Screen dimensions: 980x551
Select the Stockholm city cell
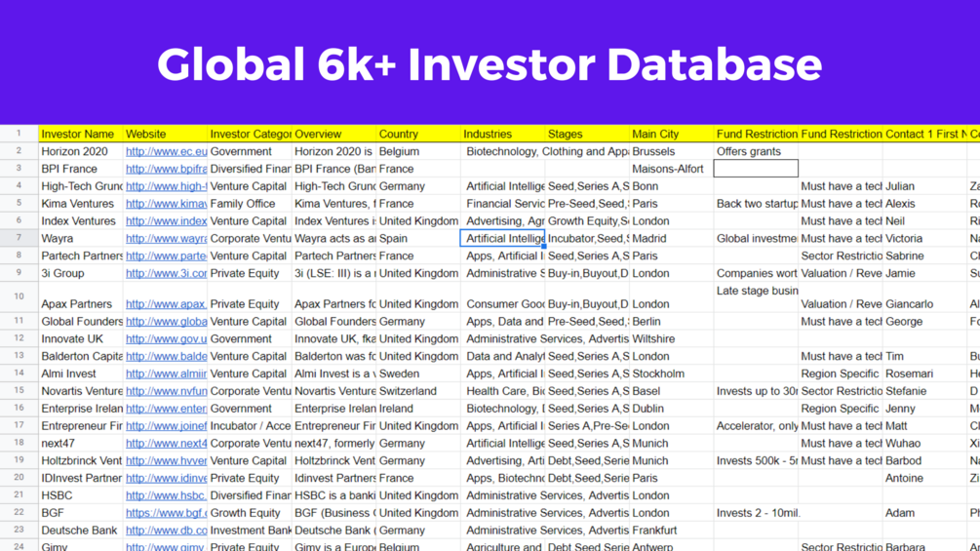pyautogui.click(x=671, y=374)
